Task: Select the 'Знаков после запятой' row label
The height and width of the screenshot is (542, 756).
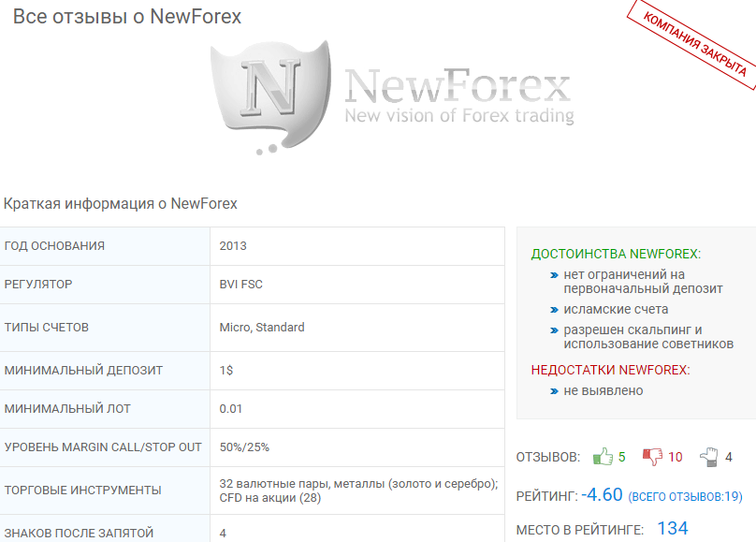Action: pyautogui.click(x=79, y=534)
